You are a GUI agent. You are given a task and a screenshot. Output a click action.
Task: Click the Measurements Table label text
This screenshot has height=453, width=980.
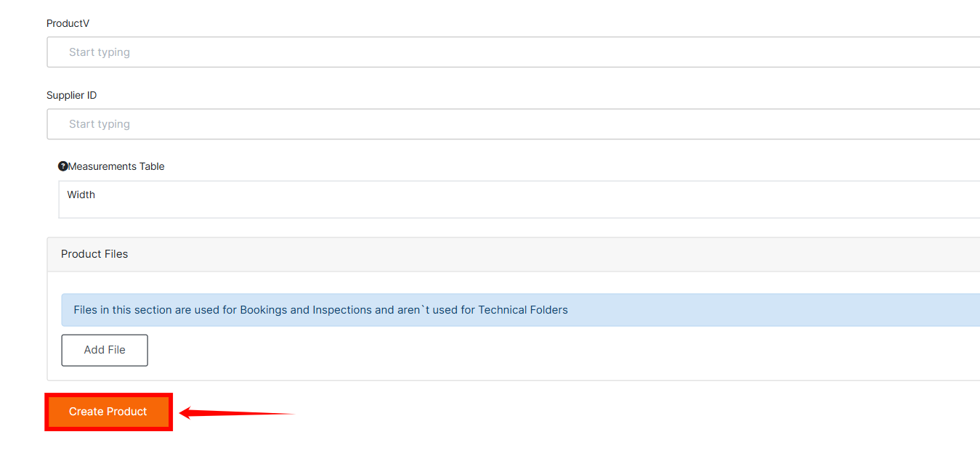pyautogui.click(x=116, y=166)
